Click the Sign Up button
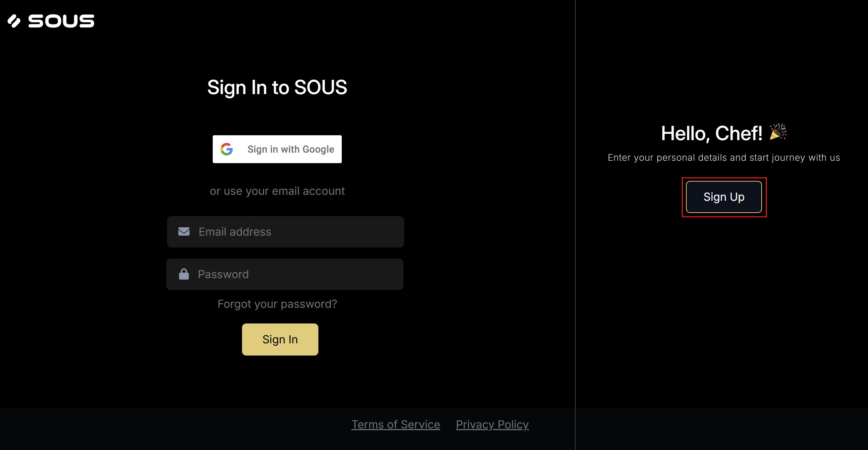 pyautogui.click(x=724, y=197)
